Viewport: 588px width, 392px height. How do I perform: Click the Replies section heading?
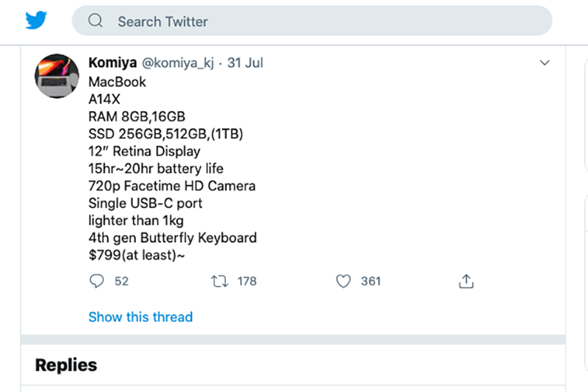[66, 365]
